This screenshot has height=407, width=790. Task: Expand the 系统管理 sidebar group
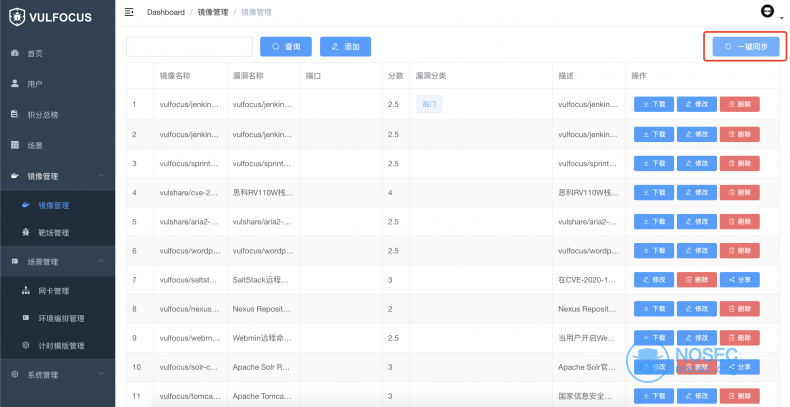(x=57, y=375)
